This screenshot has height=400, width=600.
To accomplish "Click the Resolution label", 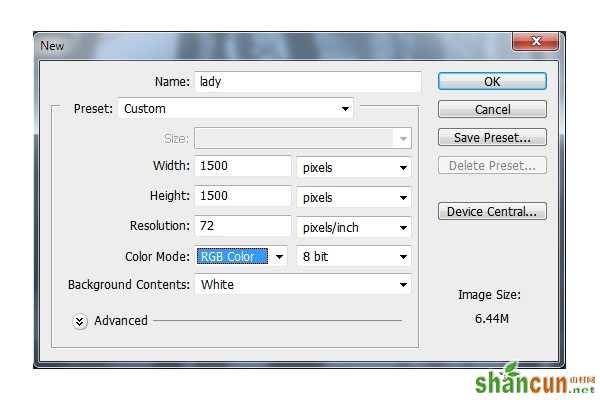I will (160, 226).
